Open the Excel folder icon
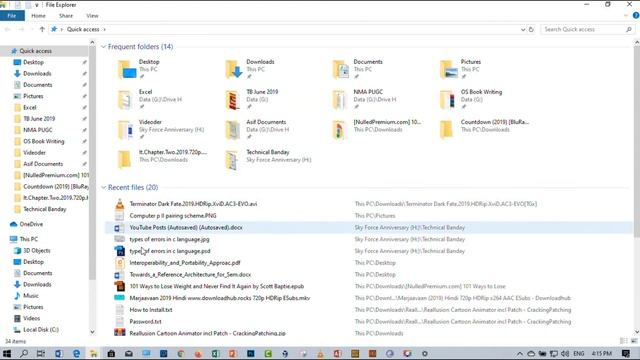Image resolution: width=640 pixels, height=360 pixels. (125, 99)
